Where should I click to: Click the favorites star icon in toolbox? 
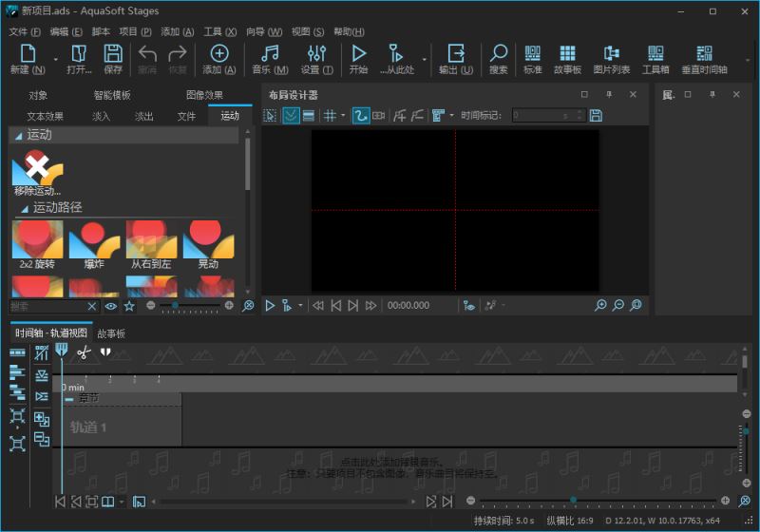tap(129, 306)
